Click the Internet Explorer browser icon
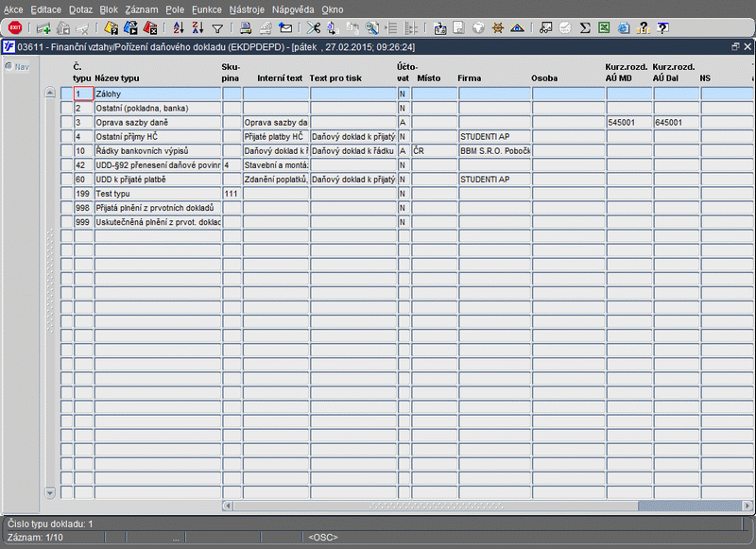This screenshot has width=756, height=549. (x=624, y=28)
